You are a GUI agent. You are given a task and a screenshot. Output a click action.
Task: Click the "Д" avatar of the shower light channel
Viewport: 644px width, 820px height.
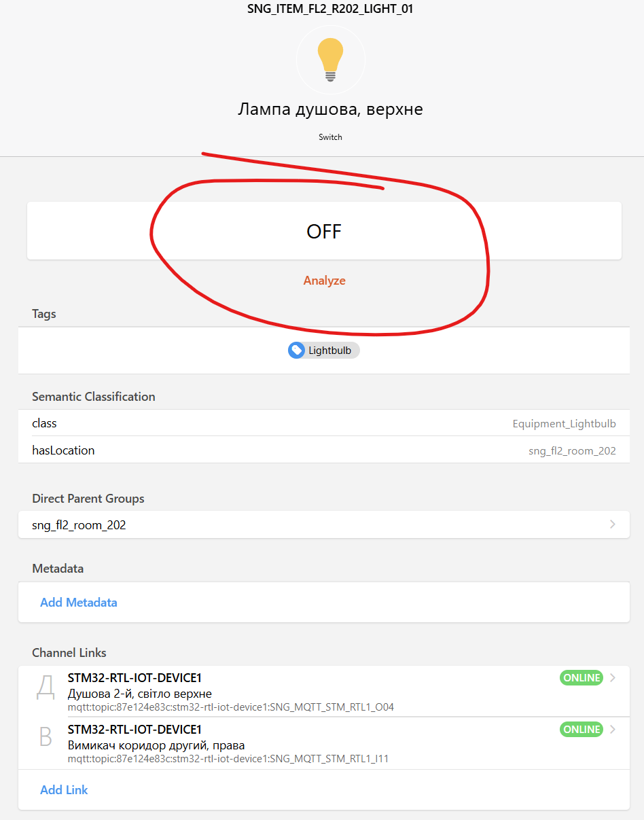[x=46, y=688]
